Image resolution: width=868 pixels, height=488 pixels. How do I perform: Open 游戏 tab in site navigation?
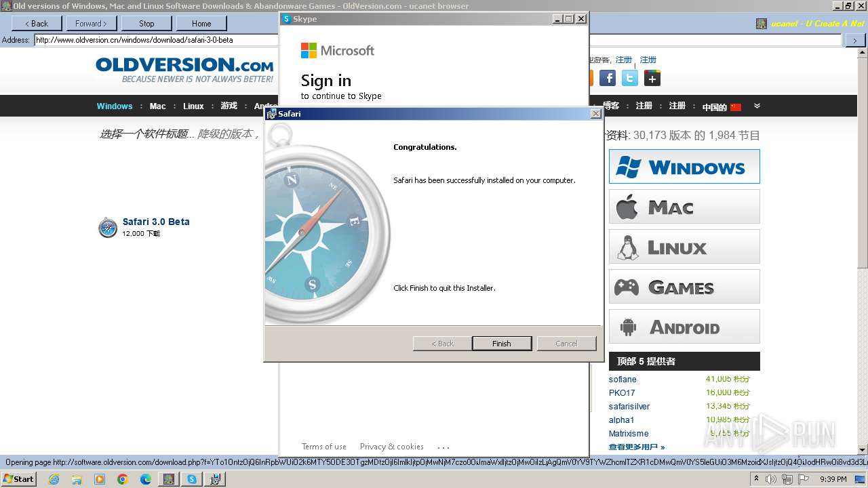pyautogui.click(x=229, y=106)
